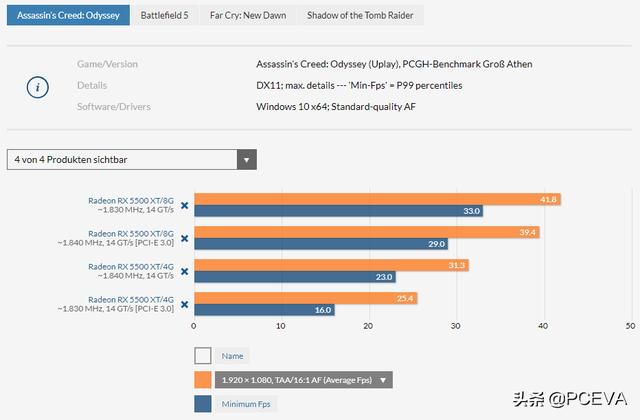Remove RX 5500 XT/8G PCI-E 3.0 row
Viewport: 640px width, 420px height.
click(x=184, y=238)
